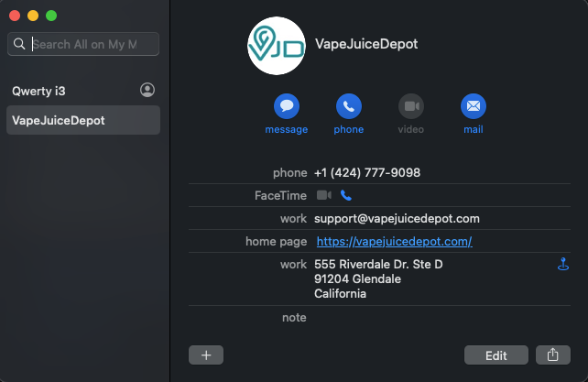Maximize the window with green button

tap(51, 16)
